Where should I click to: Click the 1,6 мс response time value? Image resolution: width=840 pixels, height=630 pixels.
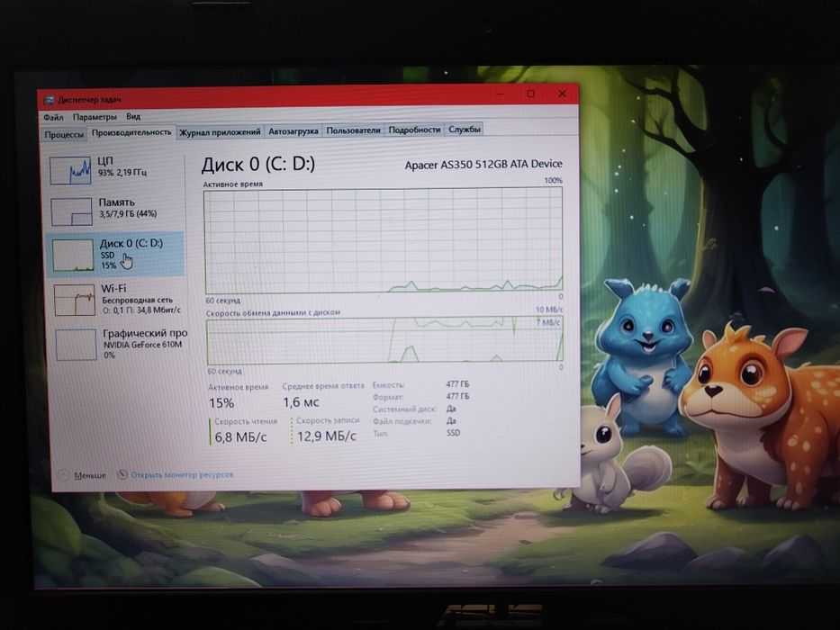[x=301, y=401]
